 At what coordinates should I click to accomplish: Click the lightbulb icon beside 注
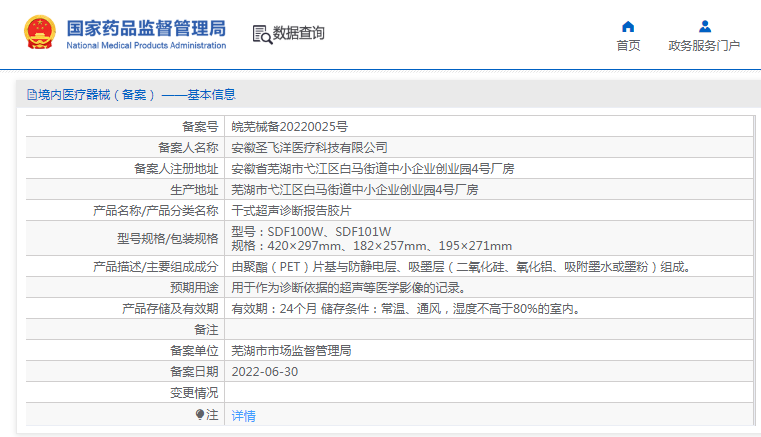[199, 414]
